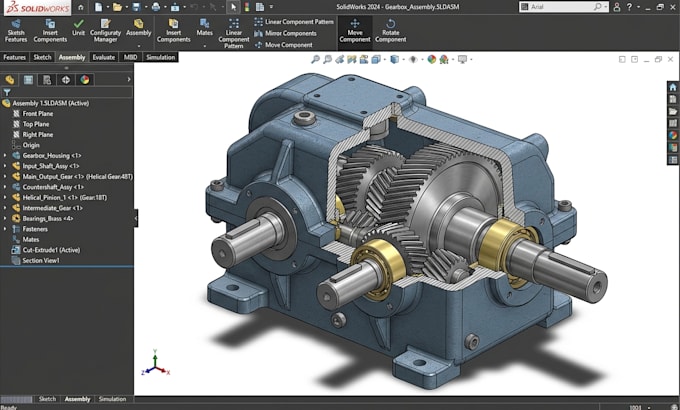Click the Display Style cube icon
Screen dimensions: 680x410
point(394,59)
